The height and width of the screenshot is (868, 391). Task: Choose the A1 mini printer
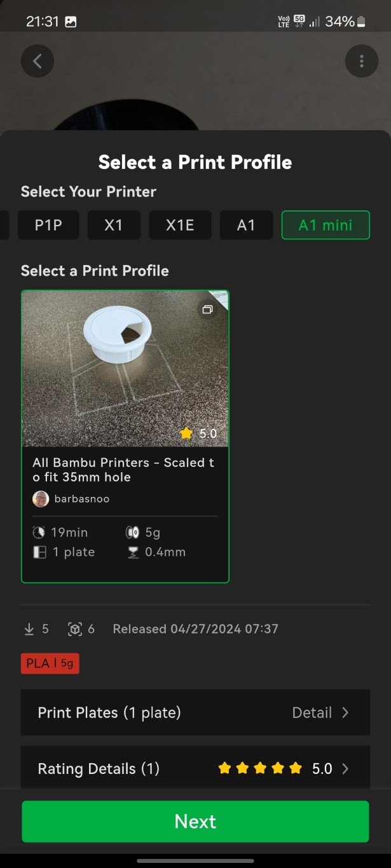coord(326,225)
